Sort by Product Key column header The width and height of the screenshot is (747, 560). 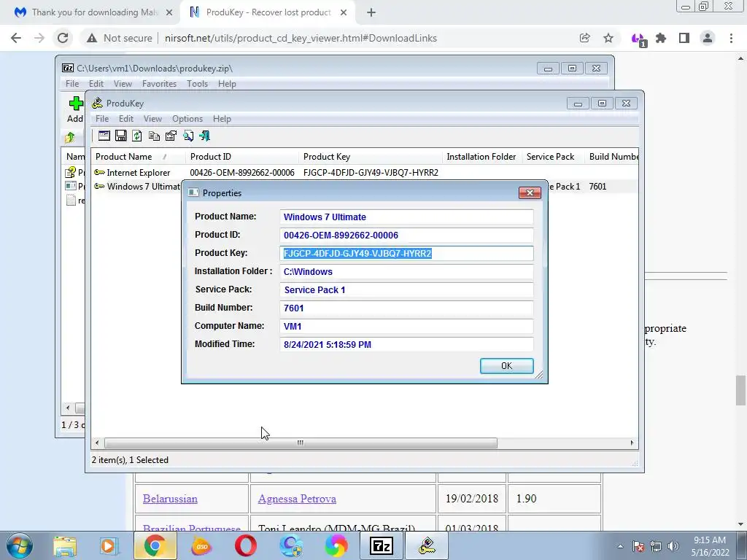[x=370, y=157]
